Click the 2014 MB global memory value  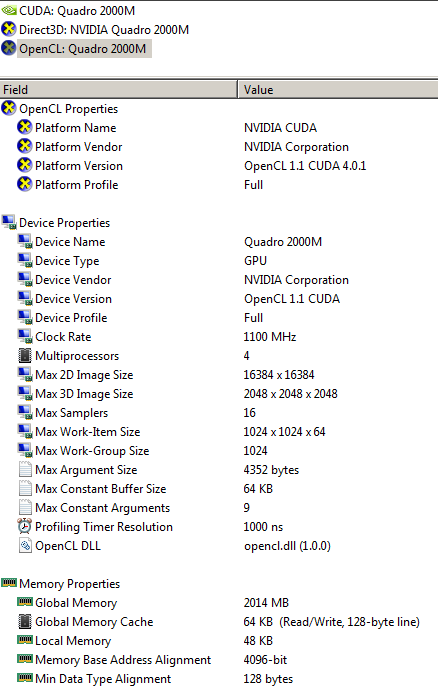click(x=266, y=603)
